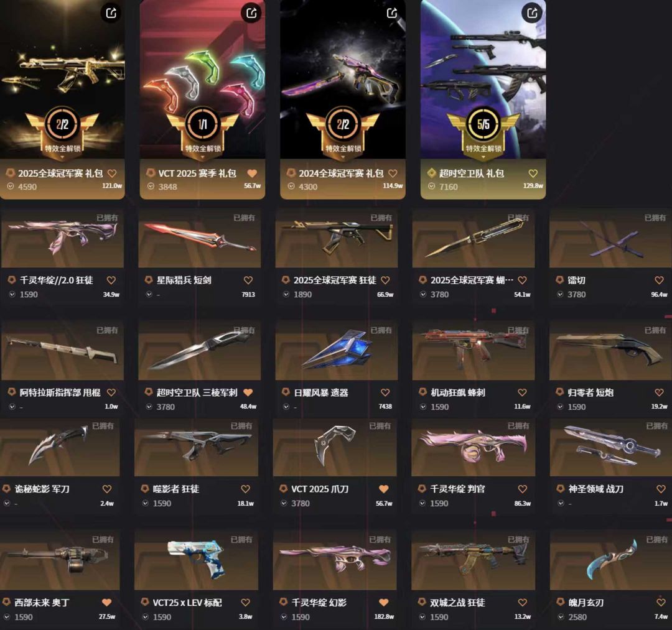The image size is (672, 630).
Task: Expand 特效全解锁 badge on 2025全球冠军赛 bundle
Action: (63, 149)
